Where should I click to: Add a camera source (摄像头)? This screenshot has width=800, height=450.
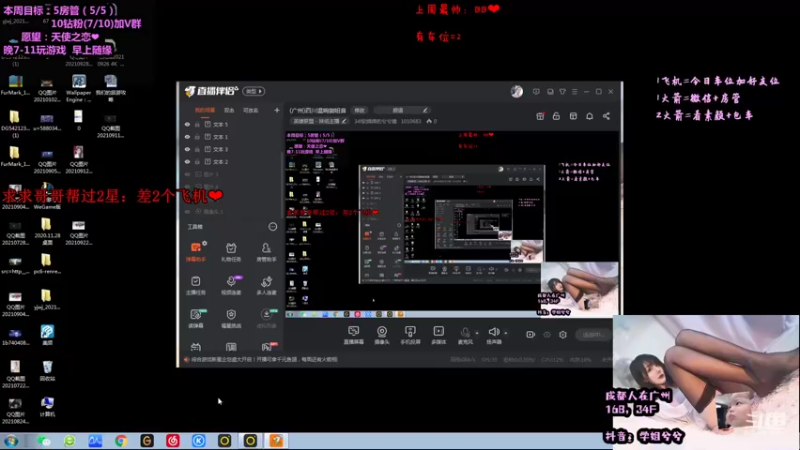tap(382, 335)
